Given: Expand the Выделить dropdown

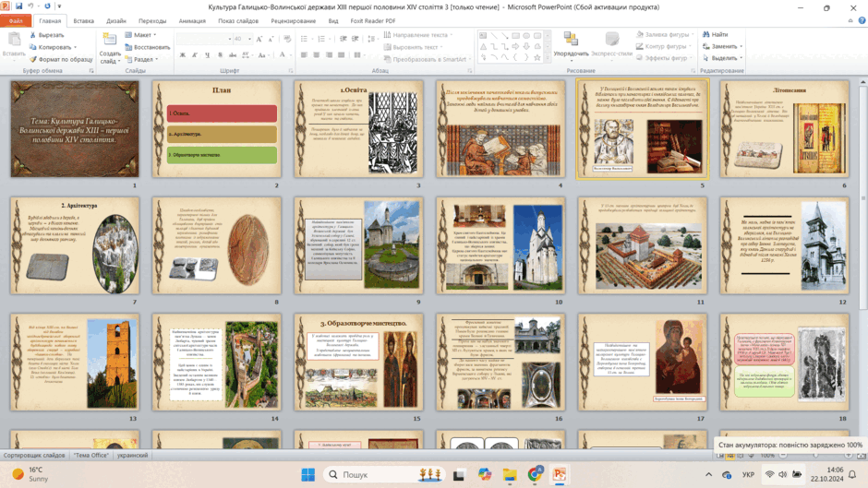Looking at the screenshot, I should pos(741,58).
